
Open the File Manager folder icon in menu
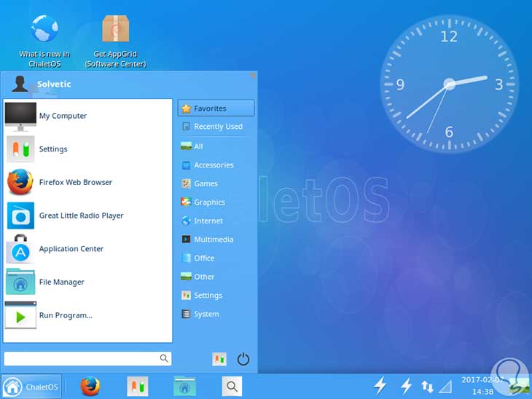[20, 282]
